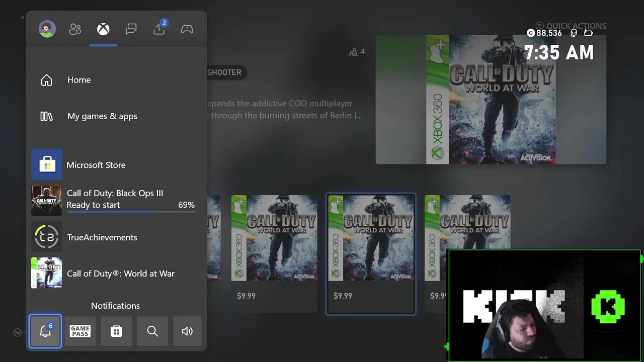Open the controller accessories tab
644x362 pixels.
pos(187,29)
